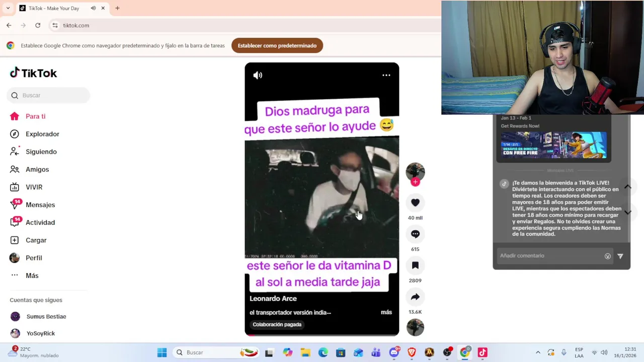644x362 pixels.
Task: Open site info icon beside tiktok.com
Action: [x=55, y=25]
